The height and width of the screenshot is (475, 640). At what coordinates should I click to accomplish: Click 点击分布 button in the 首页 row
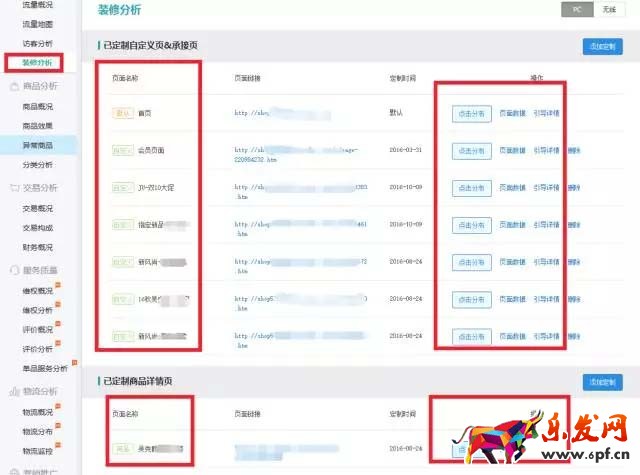pos(471,114)
